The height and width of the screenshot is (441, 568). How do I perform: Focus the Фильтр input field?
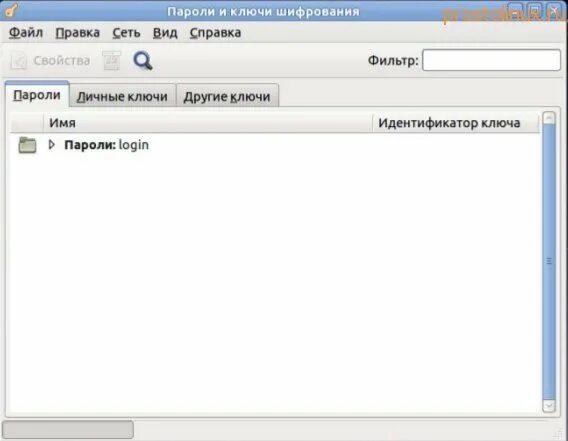point(491,60)
